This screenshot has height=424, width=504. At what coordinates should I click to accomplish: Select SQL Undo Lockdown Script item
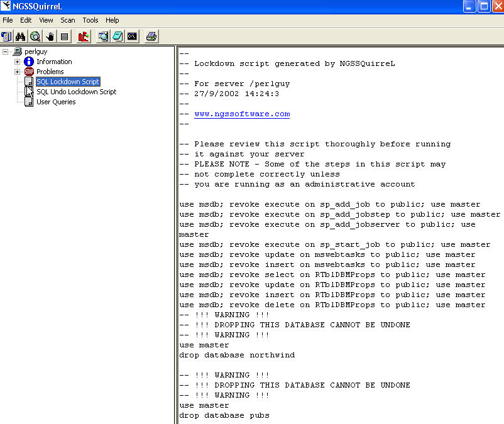(x=77, y=92)
